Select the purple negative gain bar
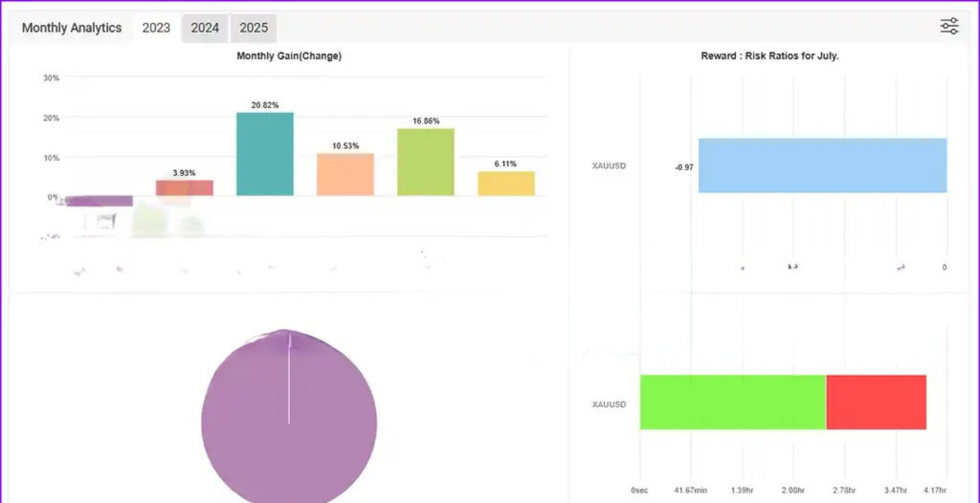Screen dimensions: 980x503 [x=100, y=201]
